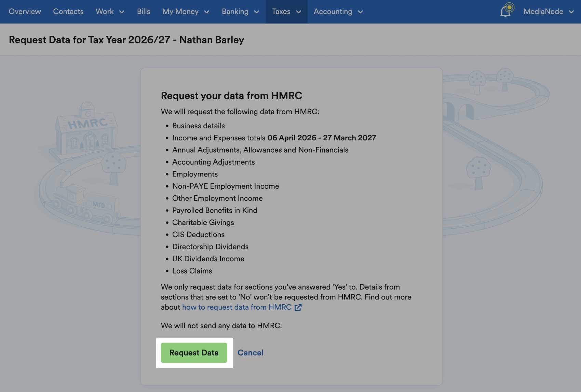
Task: Select the page title for Nathan Barley
Action: click(126, 40)
